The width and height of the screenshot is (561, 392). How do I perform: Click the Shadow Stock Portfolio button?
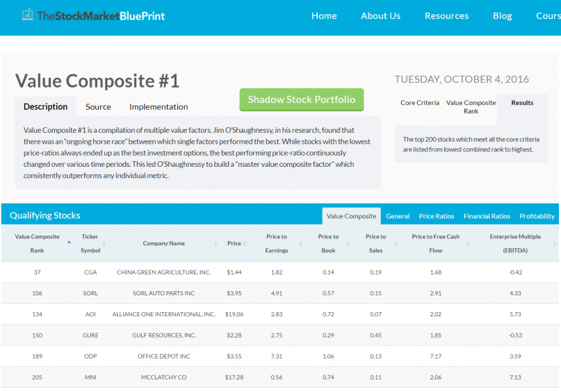click(x=302, y=99)
